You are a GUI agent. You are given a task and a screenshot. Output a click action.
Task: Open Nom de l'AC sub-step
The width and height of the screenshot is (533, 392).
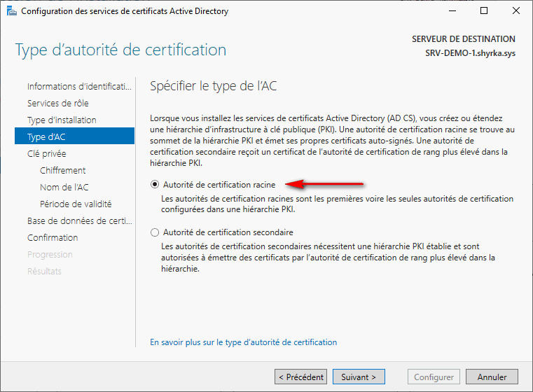[64, 188]
